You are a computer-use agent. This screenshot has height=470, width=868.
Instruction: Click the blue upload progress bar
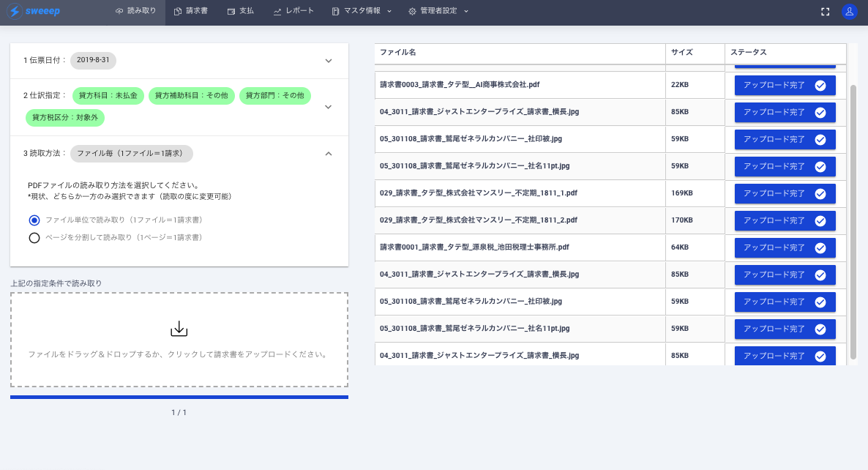click(179, 398)
